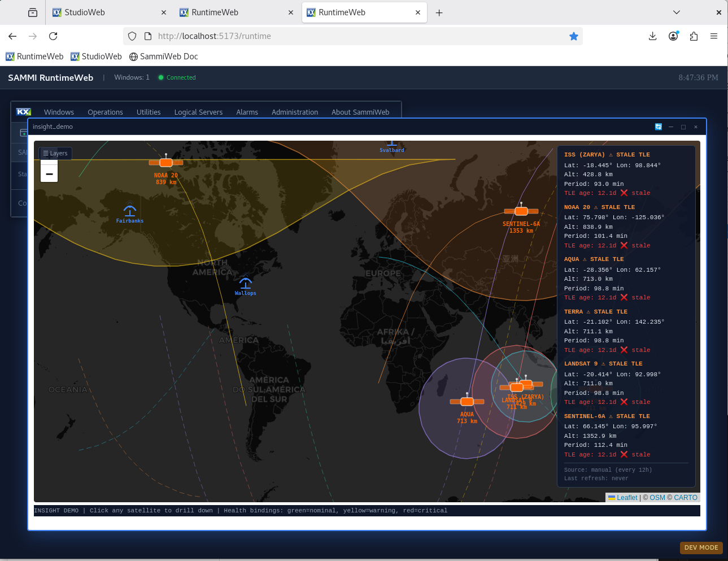
Task: Click the AQUA STALE TLE heading
Action: click(594, 259)
